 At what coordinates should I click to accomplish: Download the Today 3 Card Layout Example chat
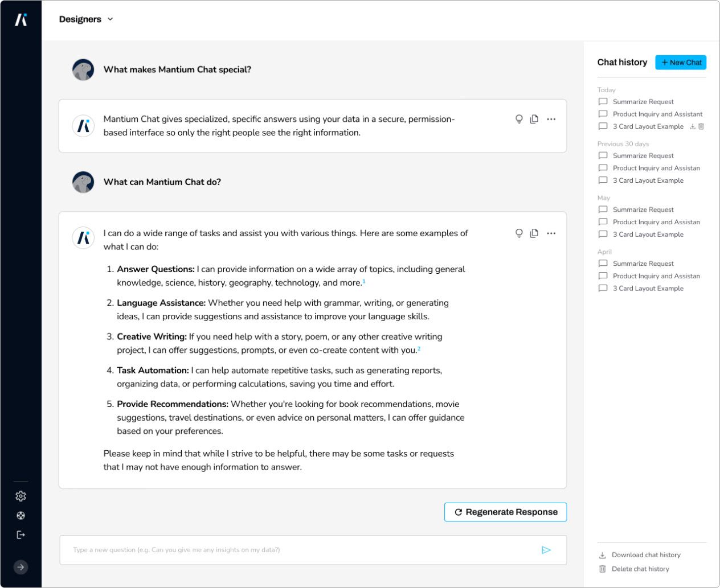[x=693, y=126]
